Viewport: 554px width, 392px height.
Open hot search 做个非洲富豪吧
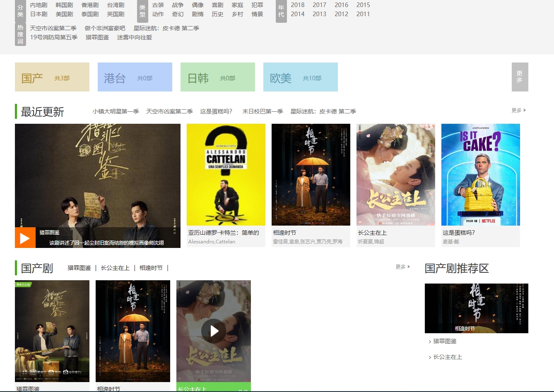point(105,28)
